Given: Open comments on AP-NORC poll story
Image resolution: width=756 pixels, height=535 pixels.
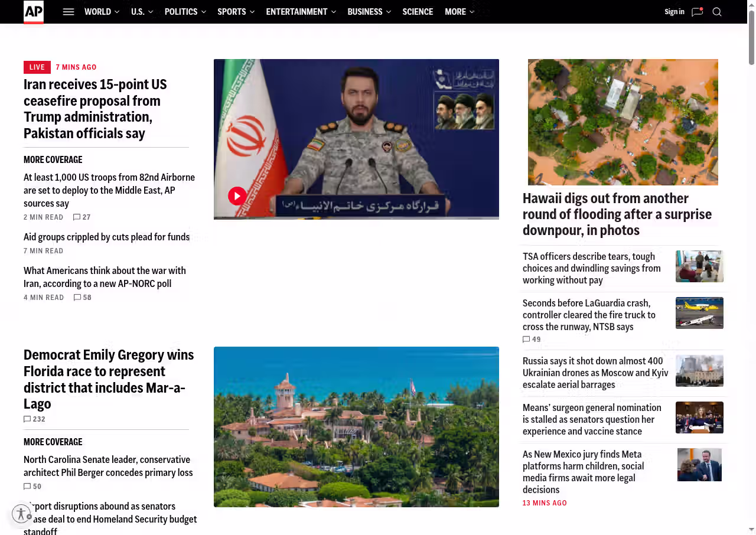Looking at the screenshot, I should click(x=83, y=298).
